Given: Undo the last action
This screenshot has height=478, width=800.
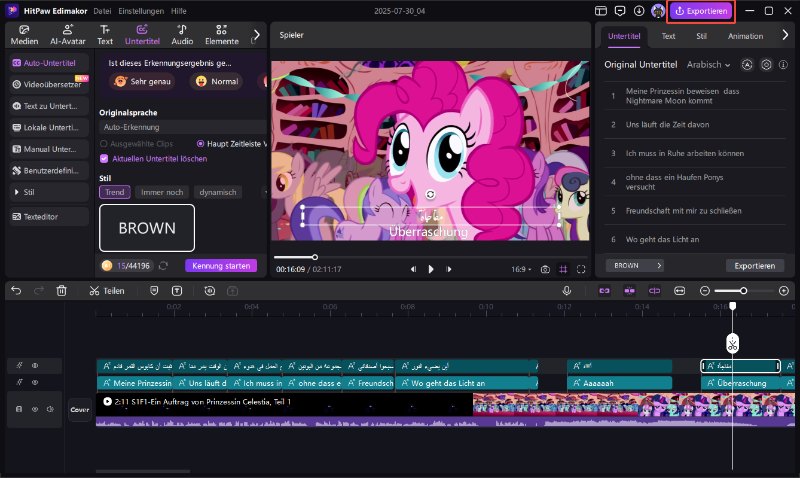Looking at the screenshot, I should (16, 291).
